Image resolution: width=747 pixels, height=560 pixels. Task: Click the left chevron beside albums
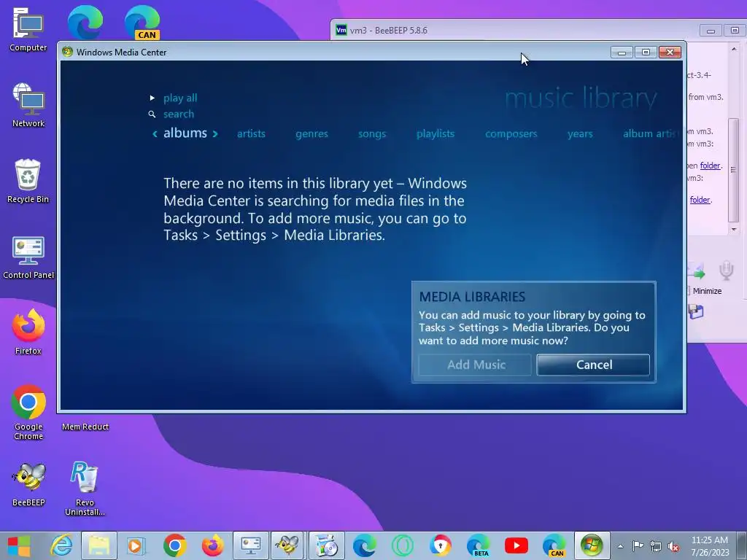[155, 134]
